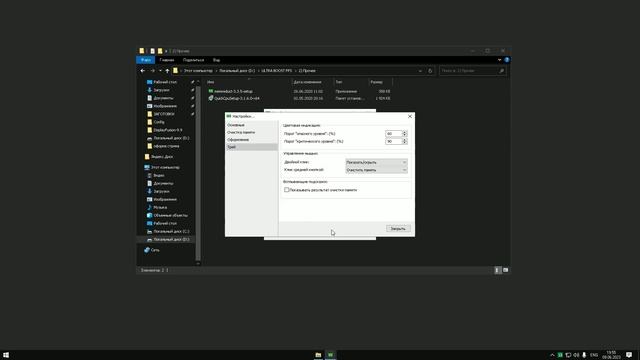Image resolution: width=640 pixels, height=360 pixels.
Task: Click green Mem Reduct tray icon
Action: tap(560, 355)
